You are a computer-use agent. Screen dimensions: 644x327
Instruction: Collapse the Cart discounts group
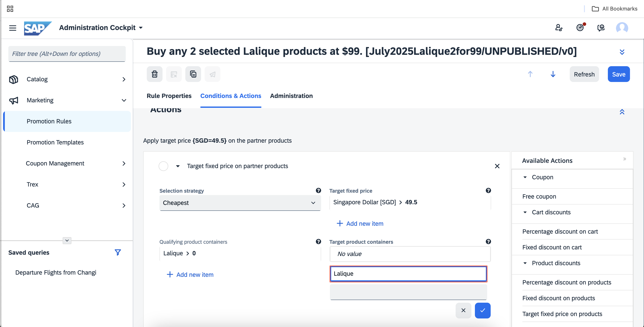(525, 212)
